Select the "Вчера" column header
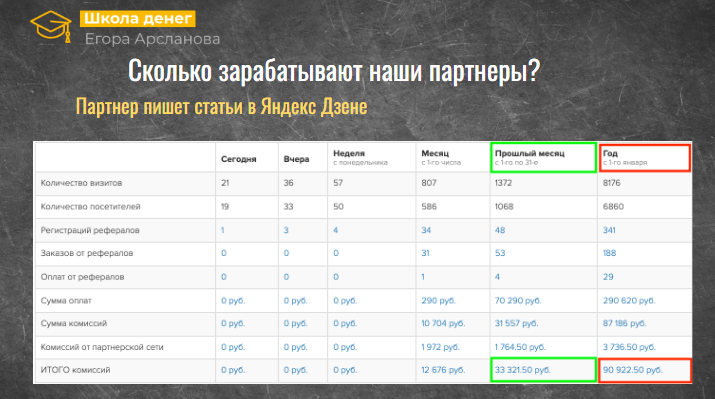 [296, 159]
